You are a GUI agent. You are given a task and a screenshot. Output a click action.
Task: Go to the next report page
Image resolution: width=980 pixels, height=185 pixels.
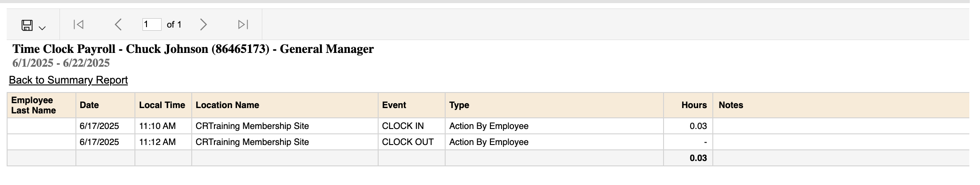tap(203, 24)
